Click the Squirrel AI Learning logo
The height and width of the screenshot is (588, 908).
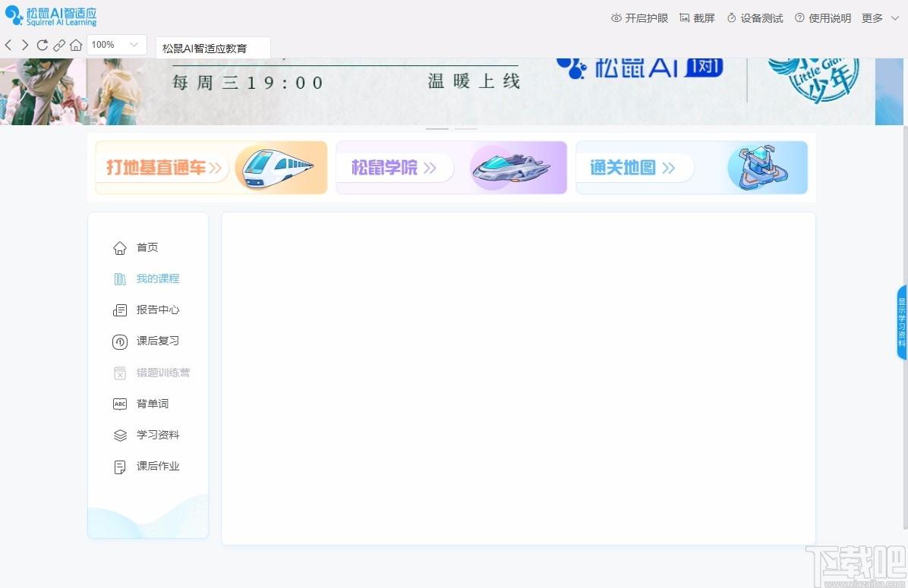tap(50, 16)
